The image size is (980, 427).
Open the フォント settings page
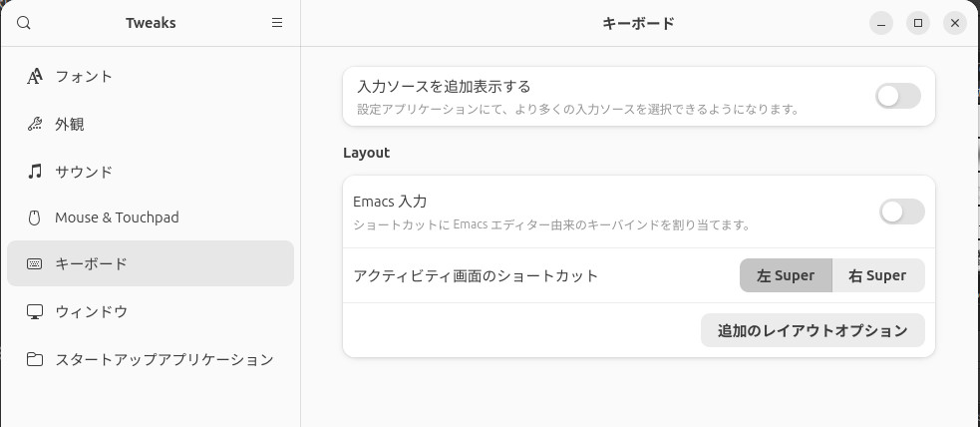click(84, 77)
